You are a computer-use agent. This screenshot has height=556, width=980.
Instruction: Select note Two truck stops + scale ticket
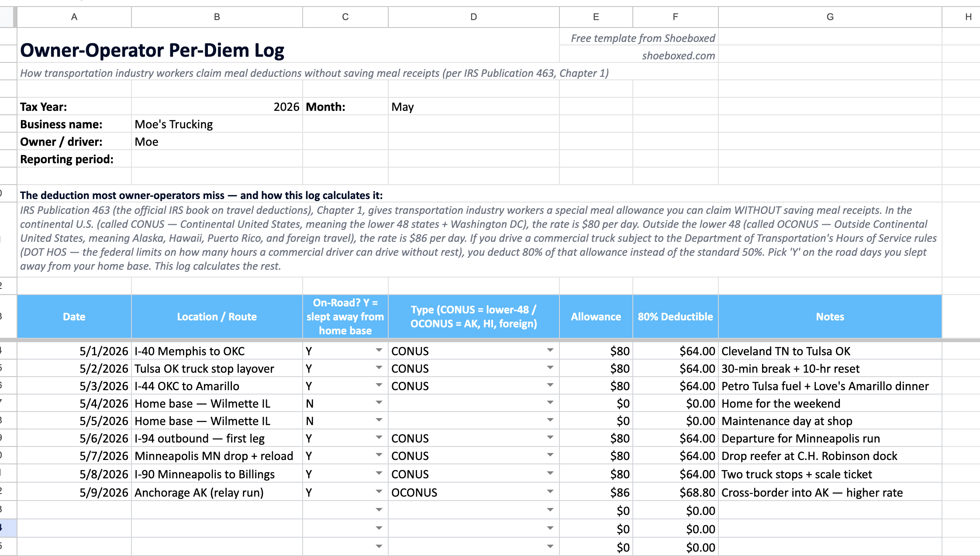830,474
